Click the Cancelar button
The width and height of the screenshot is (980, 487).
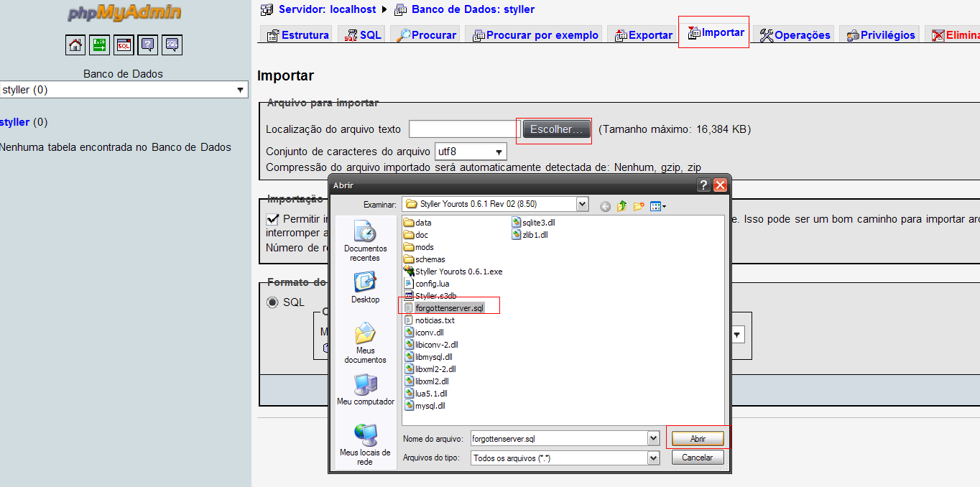[697, 458]
